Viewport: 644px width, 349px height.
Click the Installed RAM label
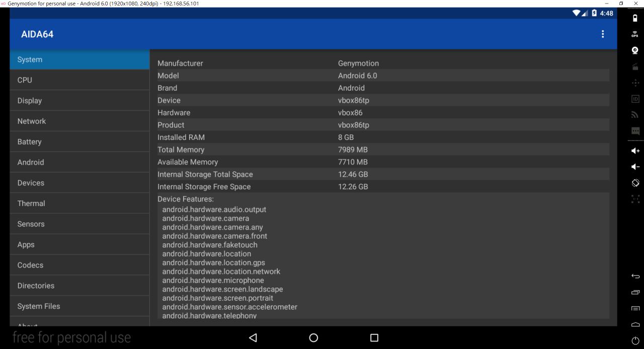(181, 137)
